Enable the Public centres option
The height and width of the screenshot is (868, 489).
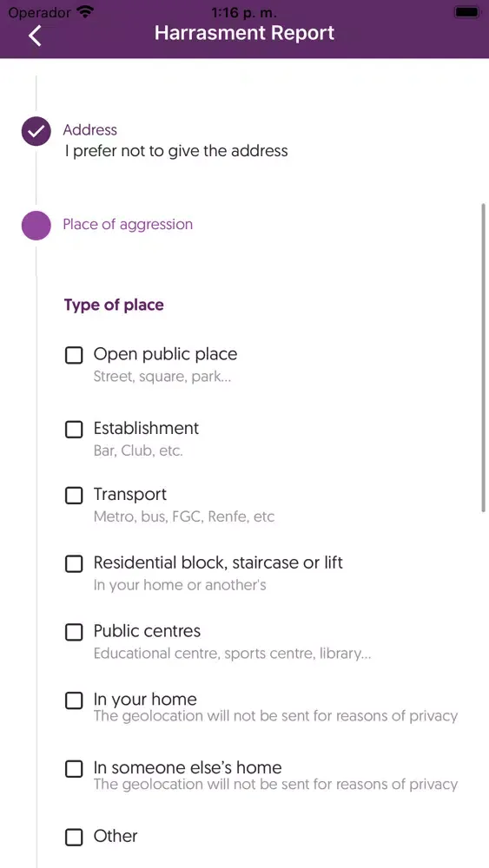click(74, 632)
